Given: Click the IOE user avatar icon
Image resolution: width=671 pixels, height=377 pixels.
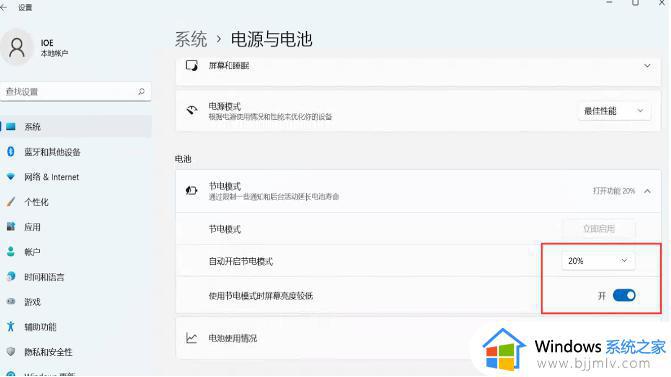Looking at the screenshot, I should coord(17,47).
